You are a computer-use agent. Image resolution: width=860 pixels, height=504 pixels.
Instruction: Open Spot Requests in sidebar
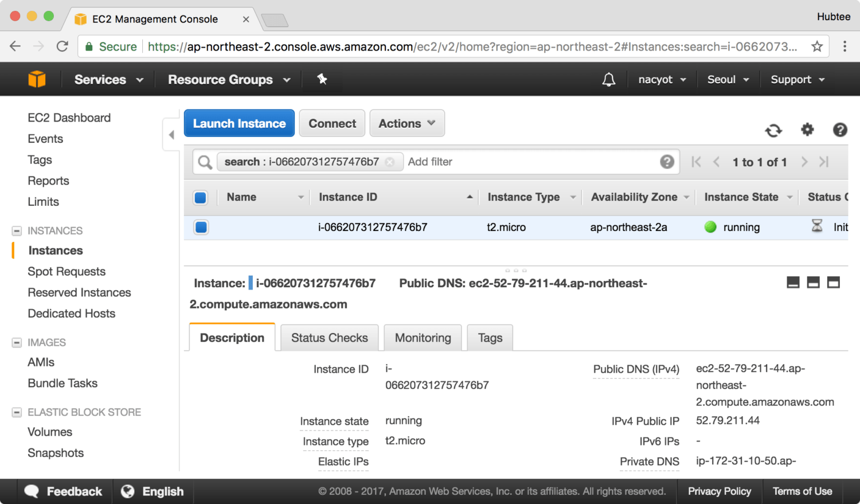coord(67,271)
